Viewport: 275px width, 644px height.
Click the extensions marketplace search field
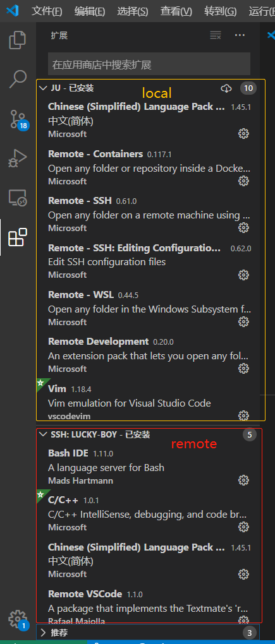pyautogui.click(x=149, y=64)
